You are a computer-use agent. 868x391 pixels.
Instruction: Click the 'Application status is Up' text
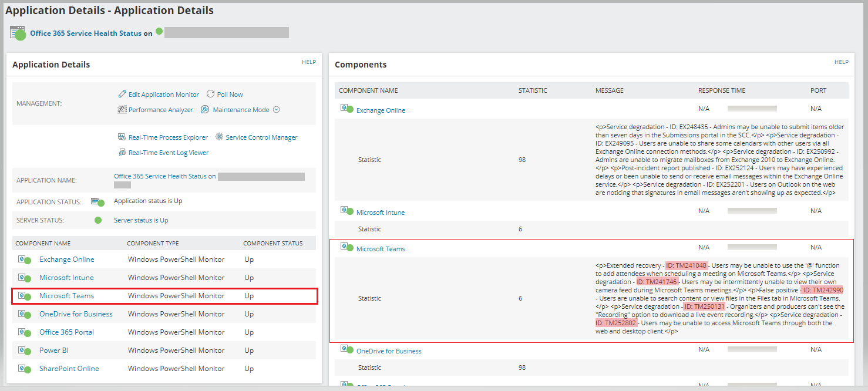click(148, 201)
